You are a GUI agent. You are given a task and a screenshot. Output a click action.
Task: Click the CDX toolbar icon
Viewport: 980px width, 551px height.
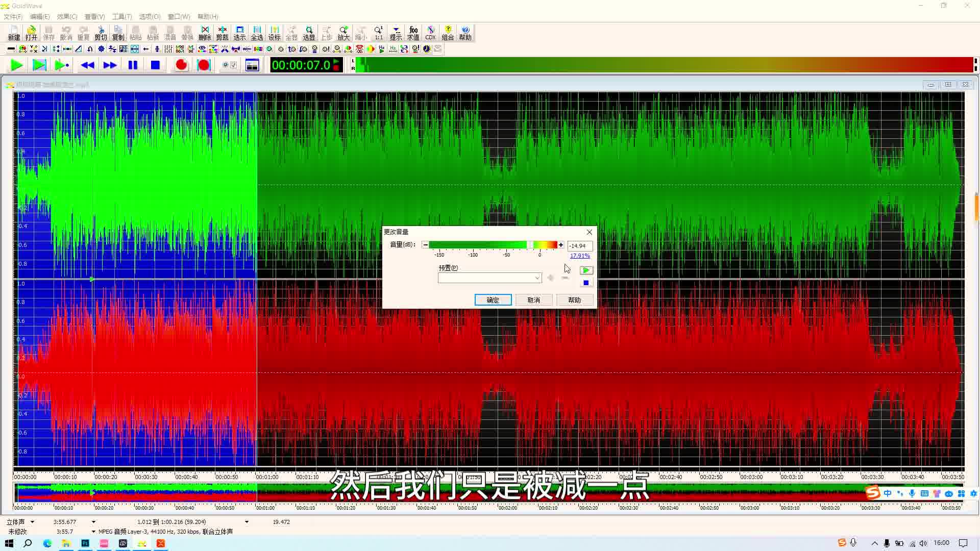click(x=431, y=33)
